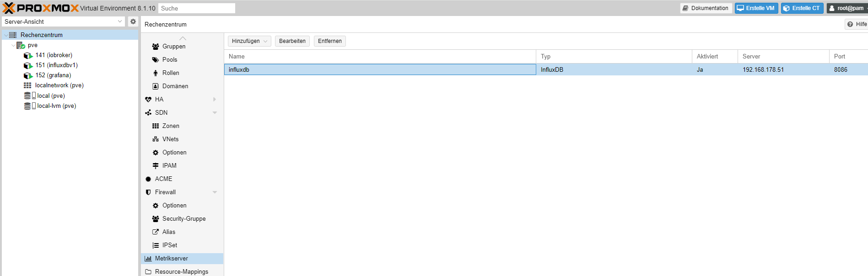Click the ACME certificate icon
The width and height of the screenshot is (868, 276).
coord(148,179)
